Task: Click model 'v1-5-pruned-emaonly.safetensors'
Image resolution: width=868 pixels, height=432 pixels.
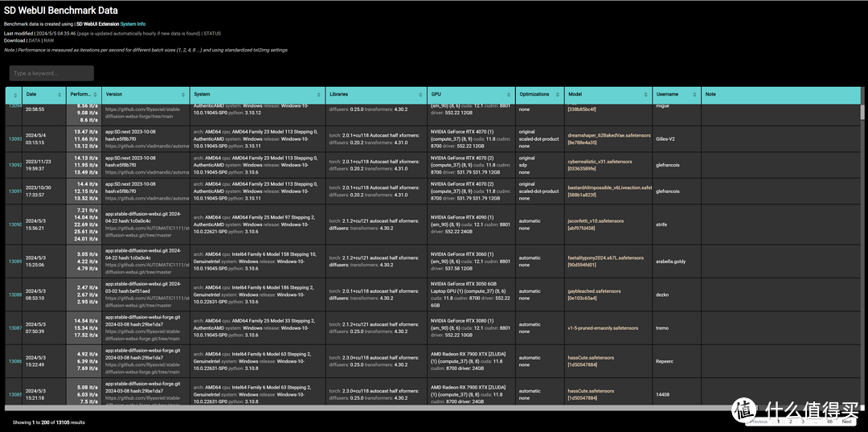Action: 604,328
